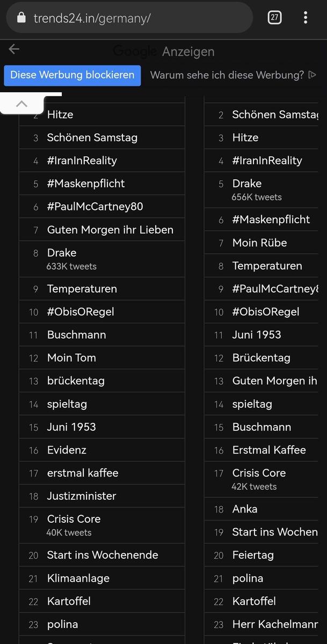Image resolution: width=327 pixels, height=644 pixels.
Task: Open the browser tab switcher showing 27
Action: pyautogui.click(x=274, y=17)
